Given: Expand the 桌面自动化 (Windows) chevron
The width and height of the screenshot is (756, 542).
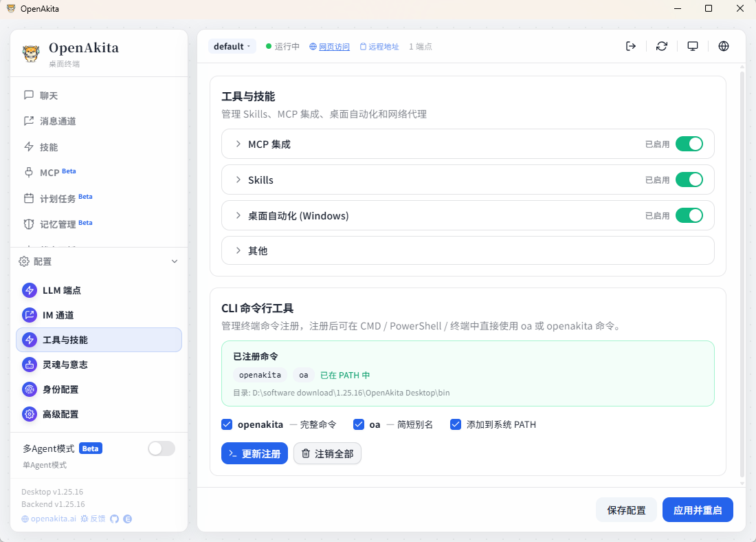Looking at the screenshot, I should point(238,215).
